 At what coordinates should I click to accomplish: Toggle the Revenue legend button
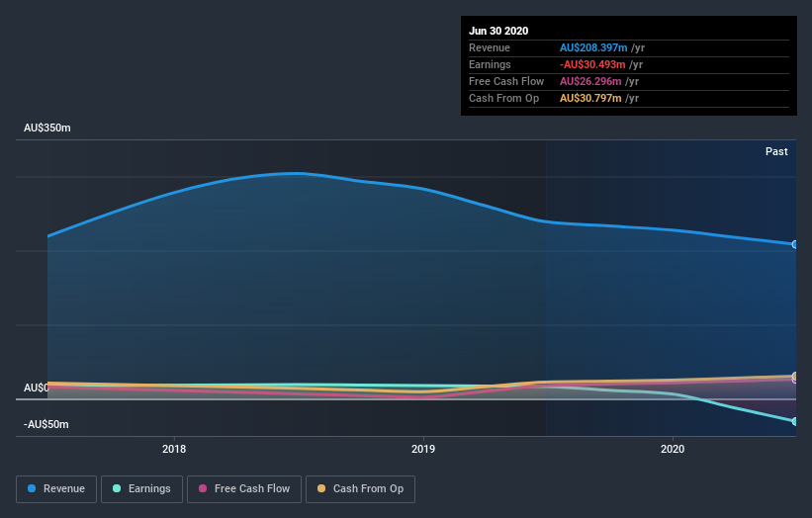pyautogui.click(x=56, y=489)
